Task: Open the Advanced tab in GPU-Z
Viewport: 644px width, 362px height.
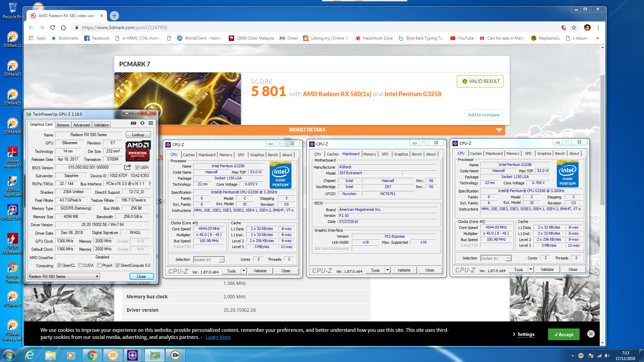Action: pos(82,125)
